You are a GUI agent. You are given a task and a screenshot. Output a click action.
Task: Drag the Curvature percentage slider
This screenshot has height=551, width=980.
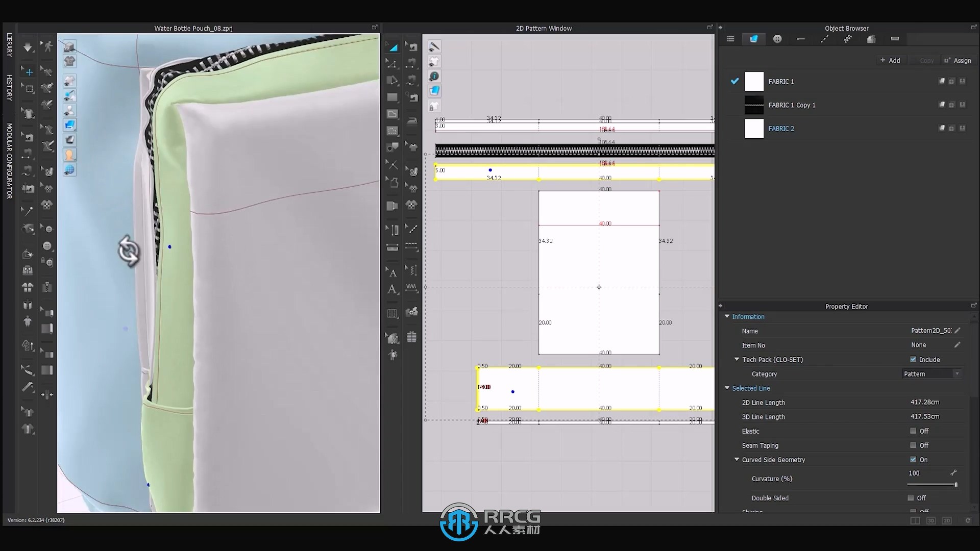click(x=957, y=484)
